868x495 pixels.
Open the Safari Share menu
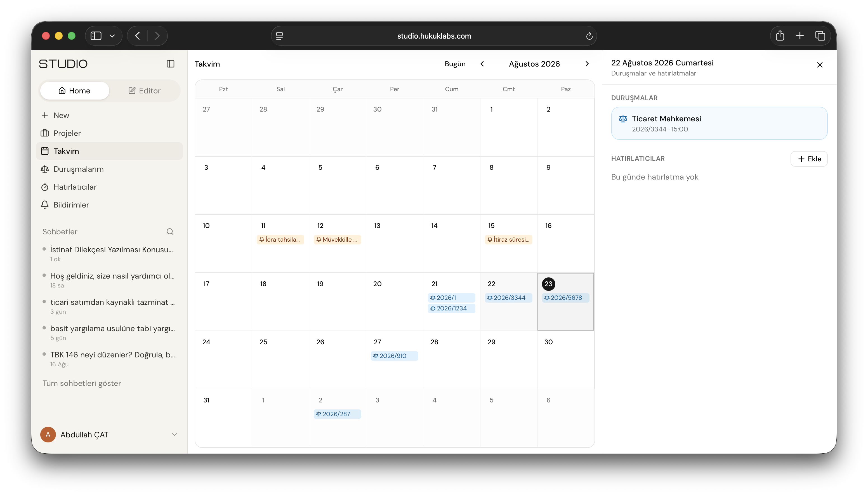pos(780,35)
